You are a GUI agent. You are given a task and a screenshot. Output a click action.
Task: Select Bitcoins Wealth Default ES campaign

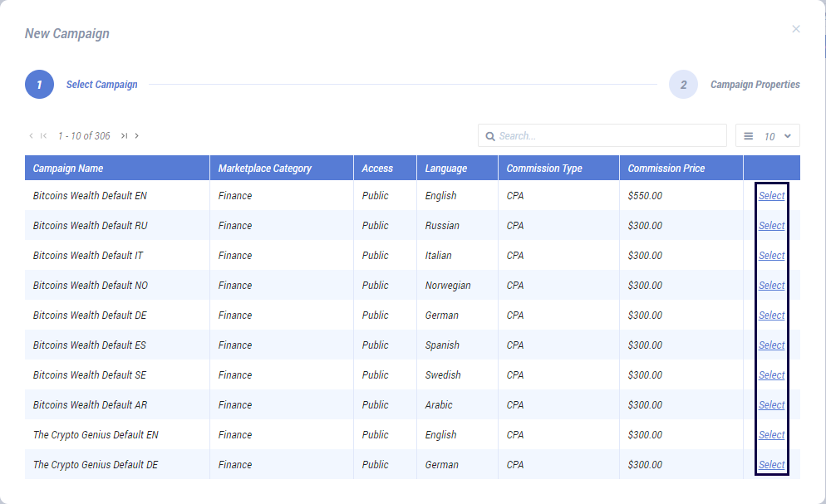(771, 345)
